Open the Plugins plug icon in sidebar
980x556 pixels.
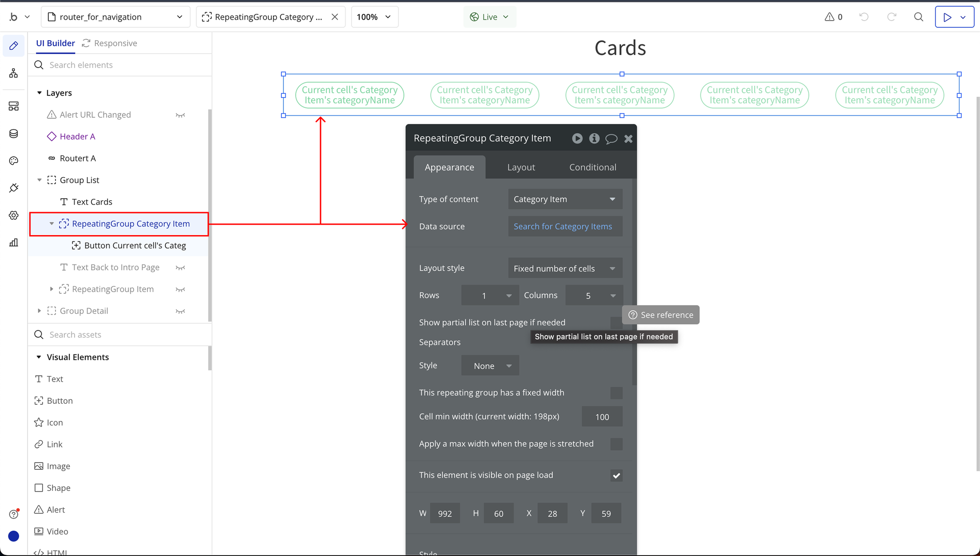[x=13, y=188]
